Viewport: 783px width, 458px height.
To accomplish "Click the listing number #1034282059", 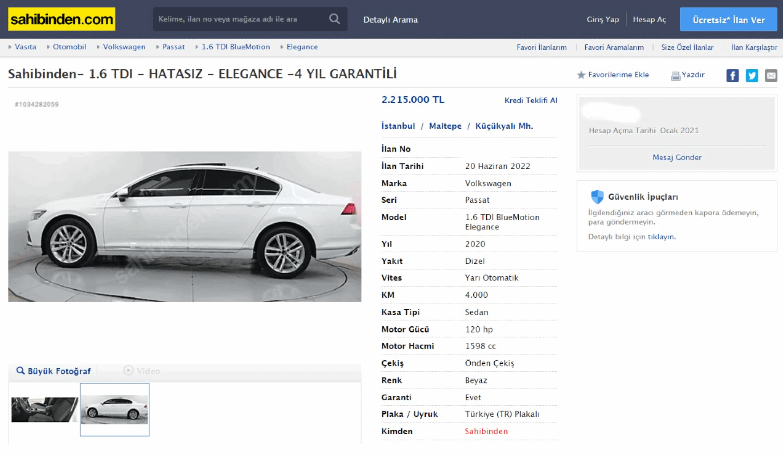I will [36, 104].
